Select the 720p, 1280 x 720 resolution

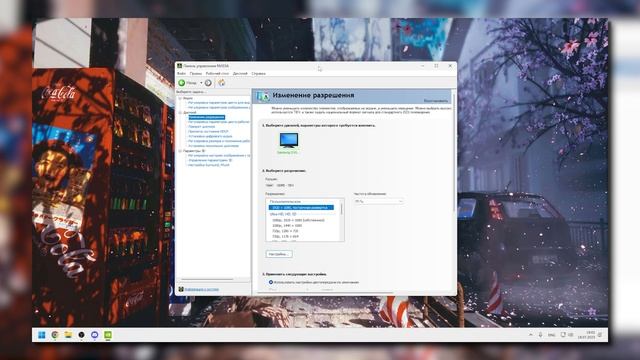pyautogui.click(x=285, y=231)
